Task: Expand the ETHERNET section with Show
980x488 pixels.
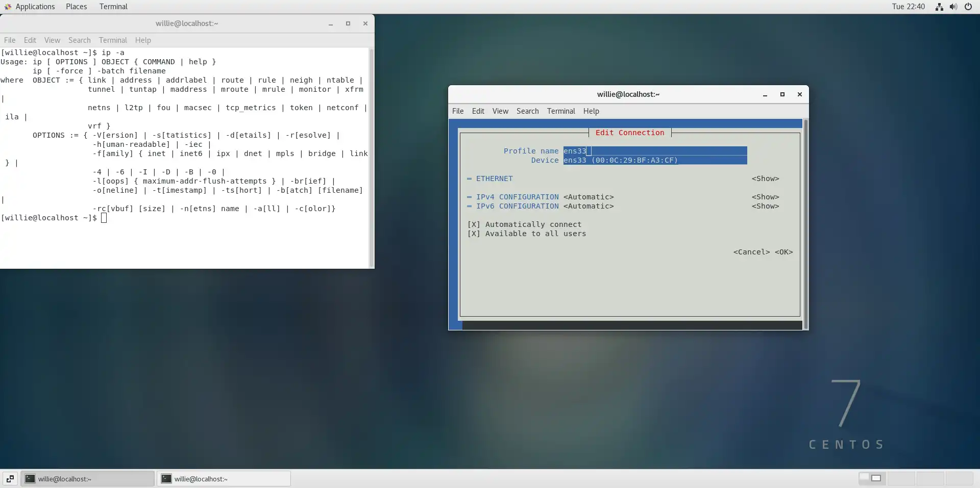Action: click(x=765, y=178)
